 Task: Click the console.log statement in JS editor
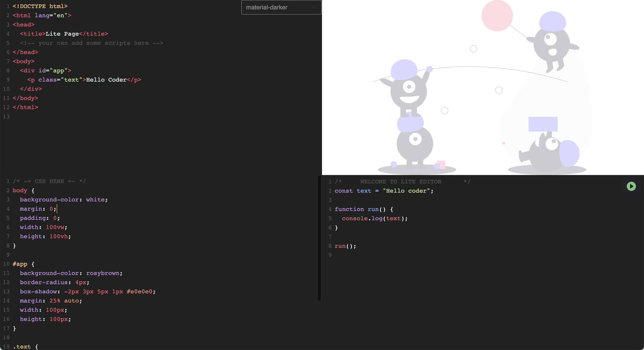pos(375,218)
